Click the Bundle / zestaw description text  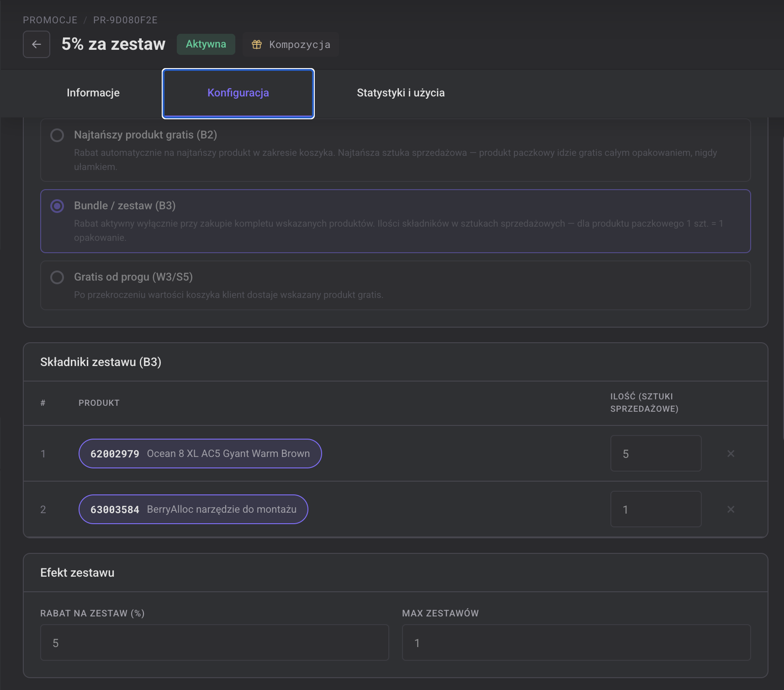(398, 230)
